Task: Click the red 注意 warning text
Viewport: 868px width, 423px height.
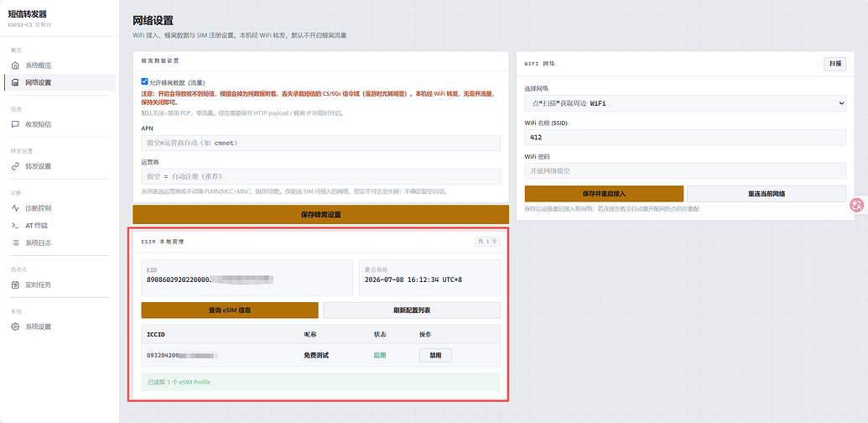Action: pos(318,98)
